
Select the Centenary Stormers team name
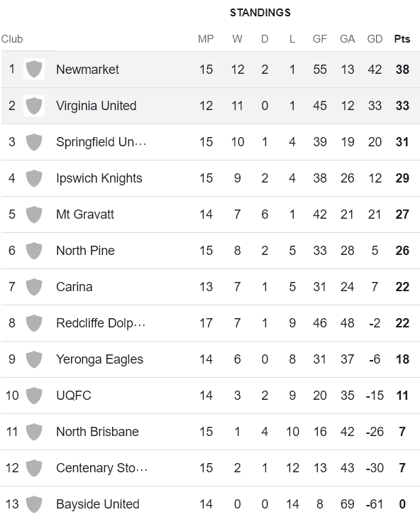coord(101,468)
